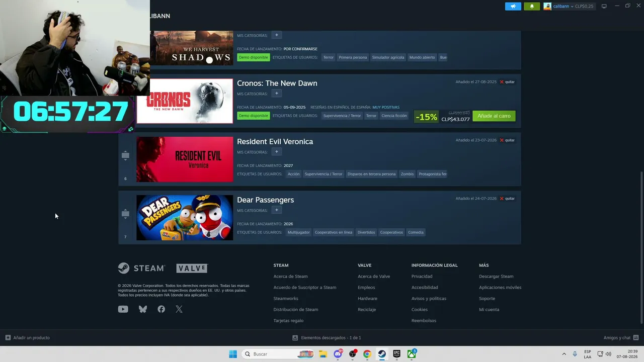Select the Primera persona tag
This screenshot has height=362, width=644.
353,57
